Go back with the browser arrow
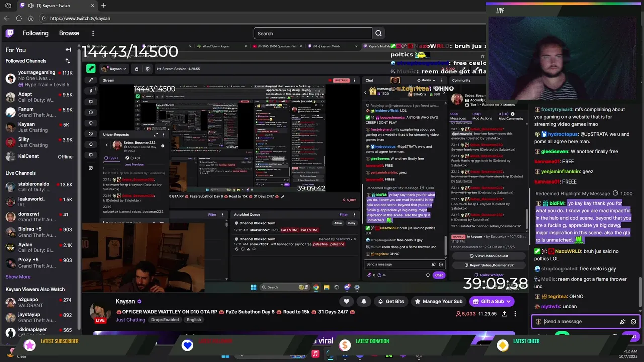The width and height of the screenshot is (644, 362). [x=7, y=18]
